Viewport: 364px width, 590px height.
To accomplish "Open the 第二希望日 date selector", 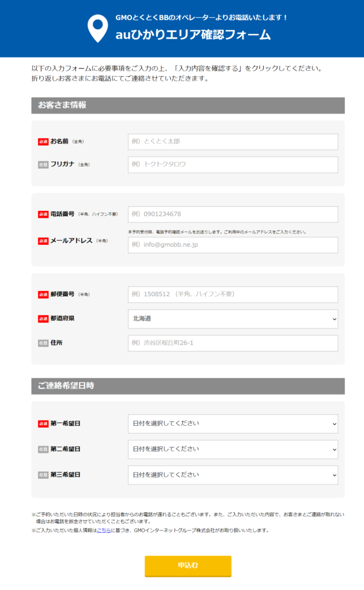I will point(233,449).
